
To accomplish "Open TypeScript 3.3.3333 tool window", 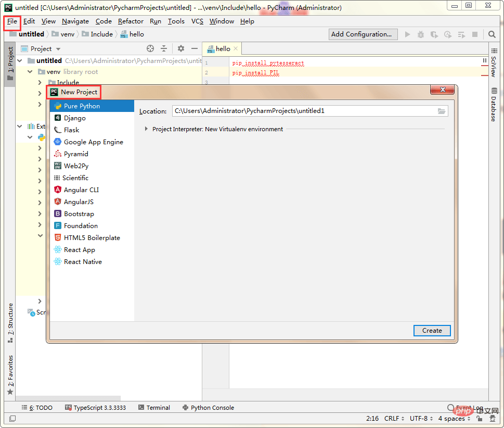I will point(95,408).
